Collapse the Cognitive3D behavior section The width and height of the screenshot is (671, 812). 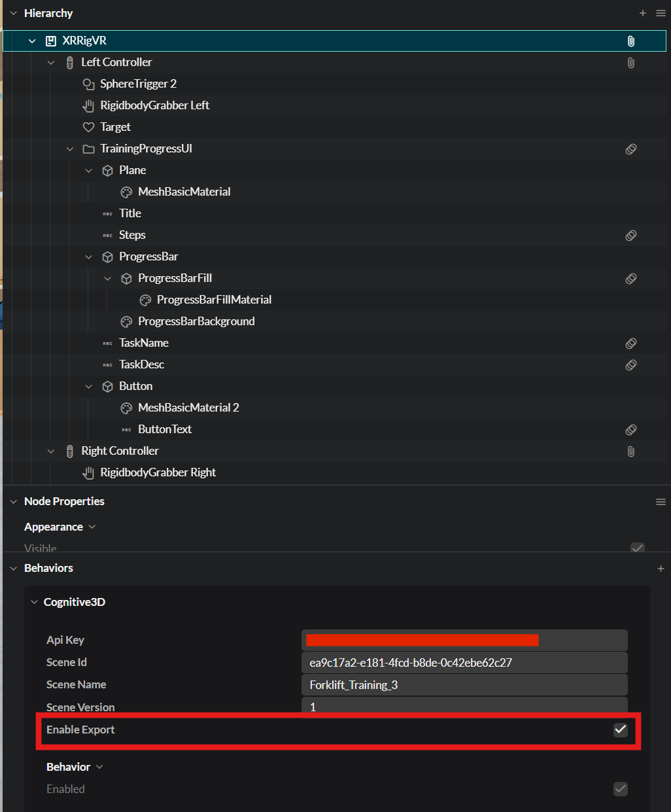34,601
